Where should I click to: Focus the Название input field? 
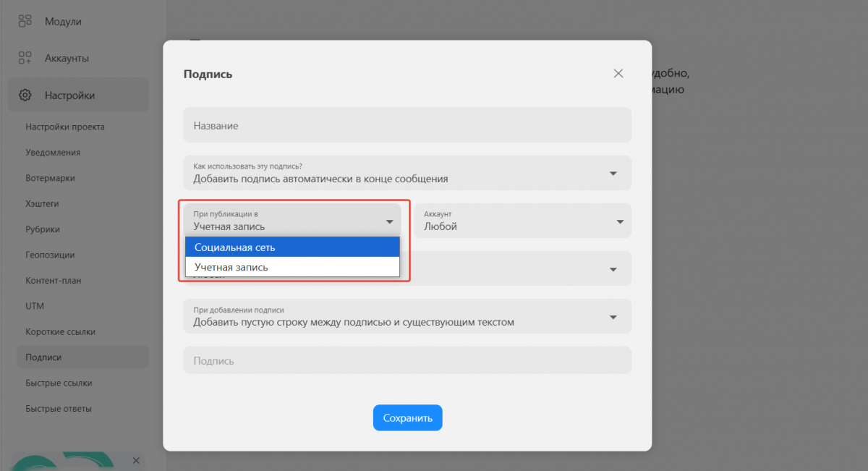click(407, 125)
